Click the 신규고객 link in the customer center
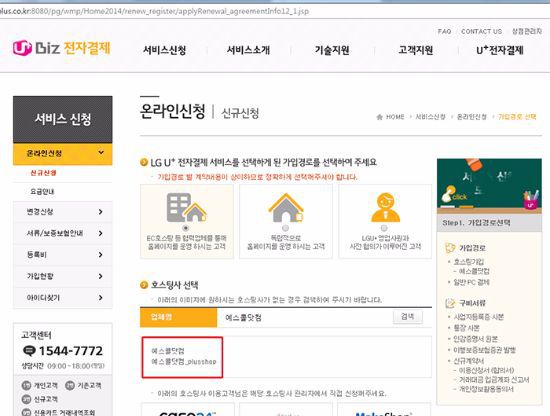Screen dimensions: 550x416 tap(46, 399)
